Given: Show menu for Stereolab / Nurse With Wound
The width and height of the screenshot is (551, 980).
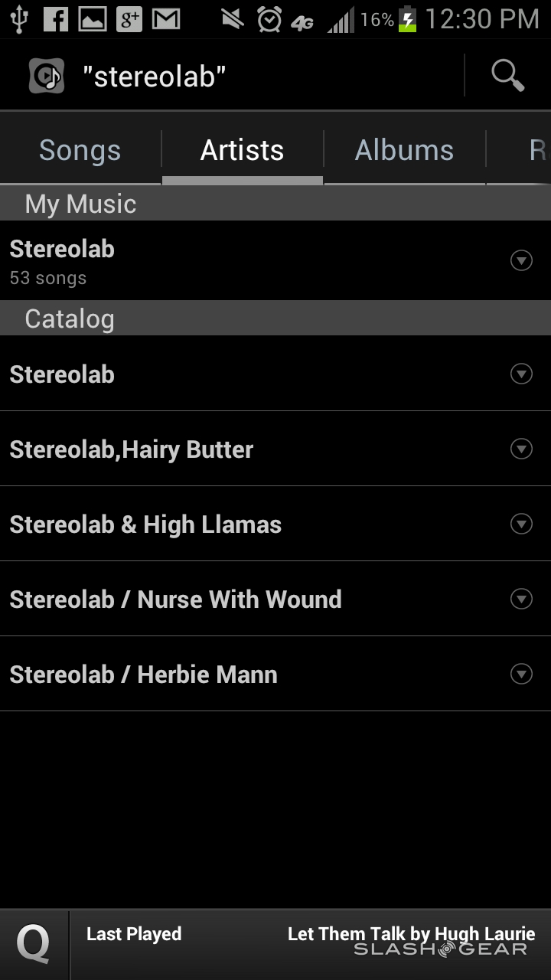Looking at the screenshot, I should coord(521,599).
